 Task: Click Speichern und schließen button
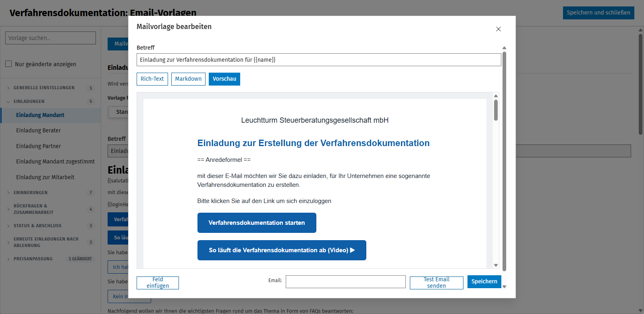click(x=598, y=13)
